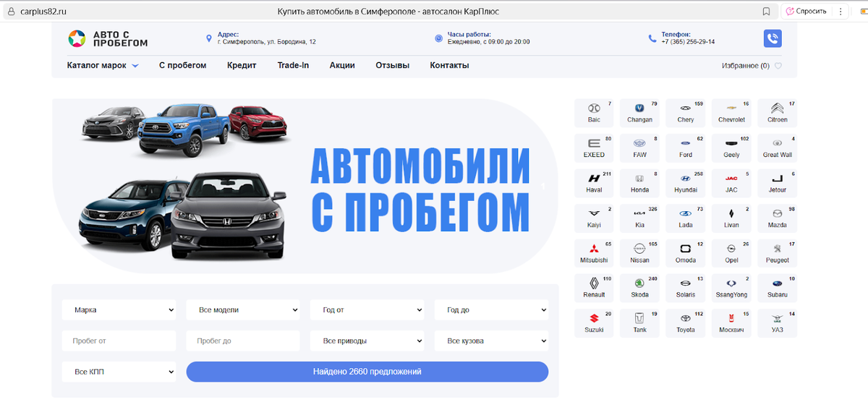Open the Все кузова dropdown
This screenshot has height=410, width=868.
491,341
